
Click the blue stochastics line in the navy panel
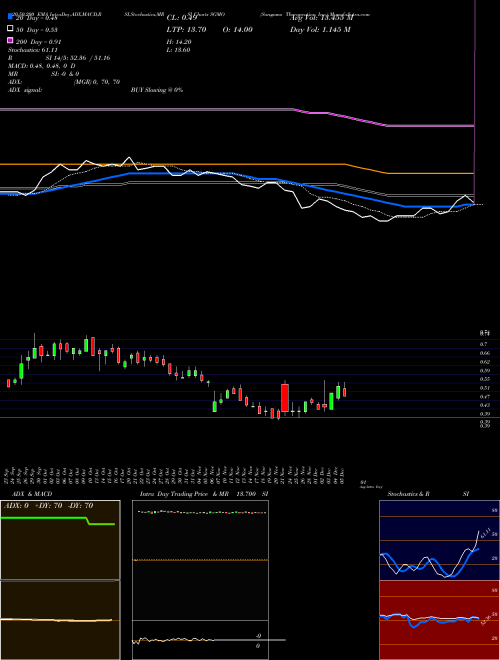429,563
